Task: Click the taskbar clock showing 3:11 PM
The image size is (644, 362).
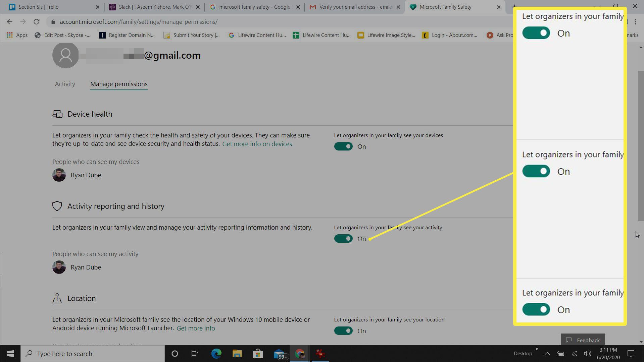Action: click(608, 354)
